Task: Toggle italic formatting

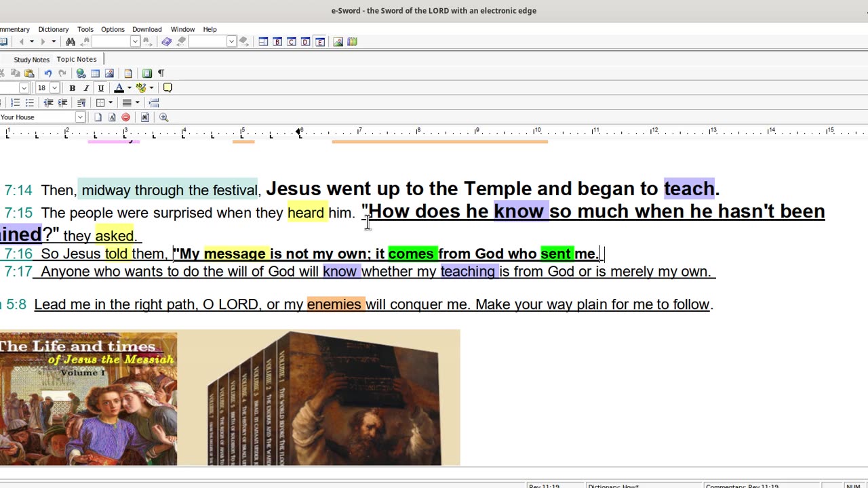Action: coord(86,88)
